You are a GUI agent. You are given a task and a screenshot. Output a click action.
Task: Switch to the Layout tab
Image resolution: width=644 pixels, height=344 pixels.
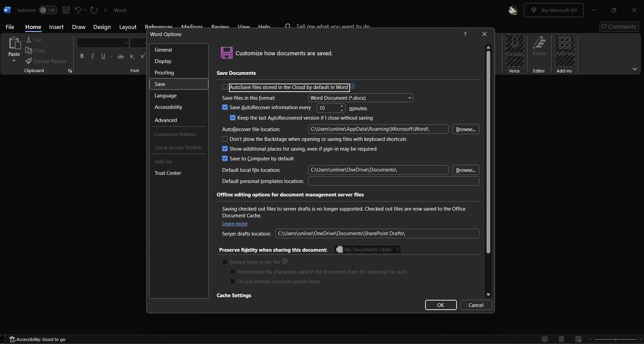[x=128, y=27]
